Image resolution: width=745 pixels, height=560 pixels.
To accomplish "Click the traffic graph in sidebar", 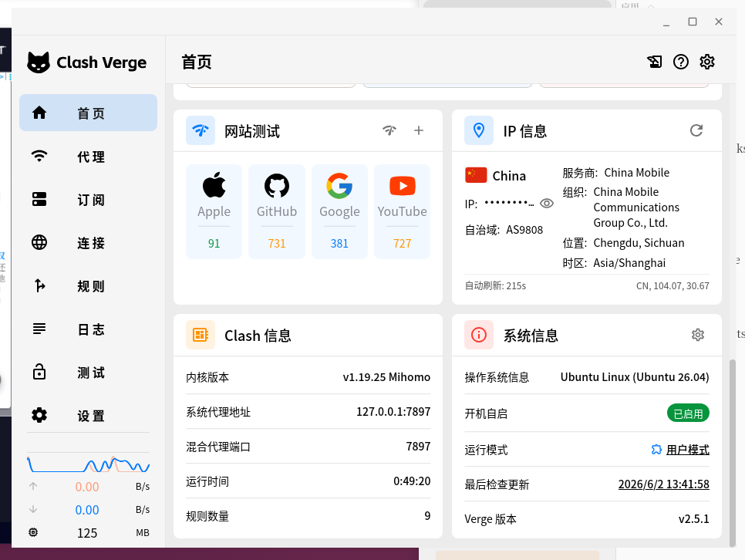I will [x=89, y=464].
